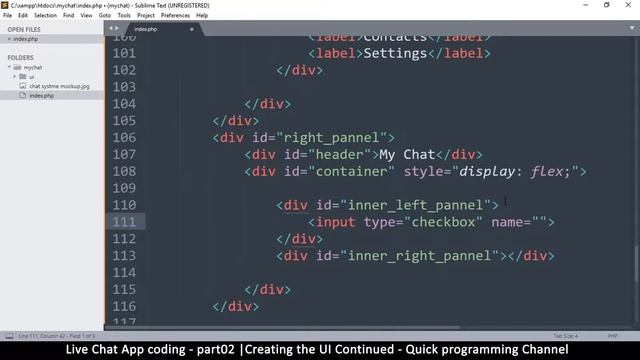
Task: Select index.php under Open Files
Action: 26,39
